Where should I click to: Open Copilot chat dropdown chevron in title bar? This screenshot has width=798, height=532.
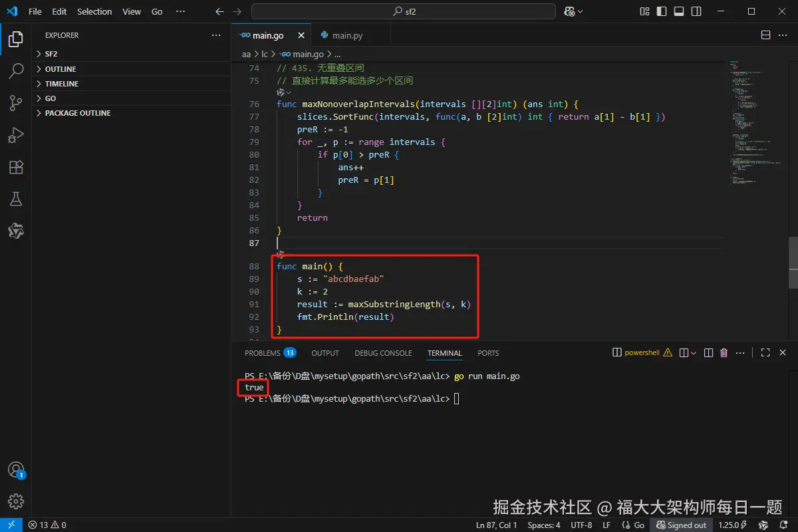(x=581, y=11)
